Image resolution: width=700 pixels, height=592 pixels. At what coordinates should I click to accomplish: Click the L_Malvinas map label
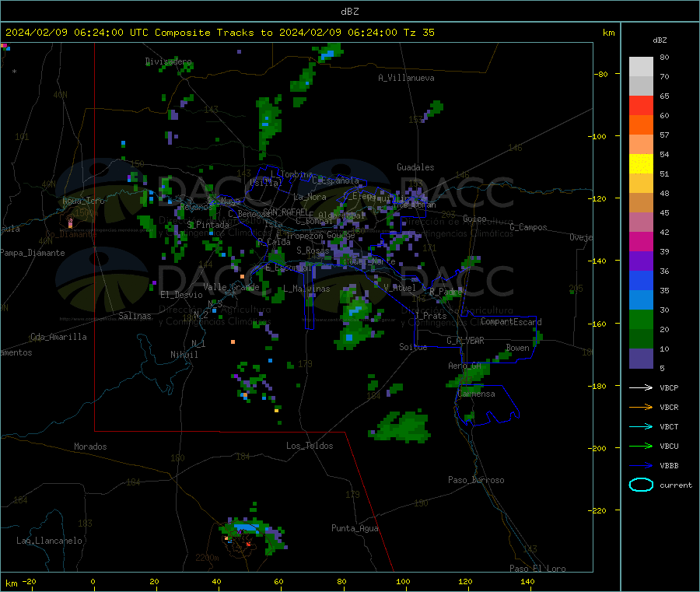pyautogui.click(x=306, y=289)
